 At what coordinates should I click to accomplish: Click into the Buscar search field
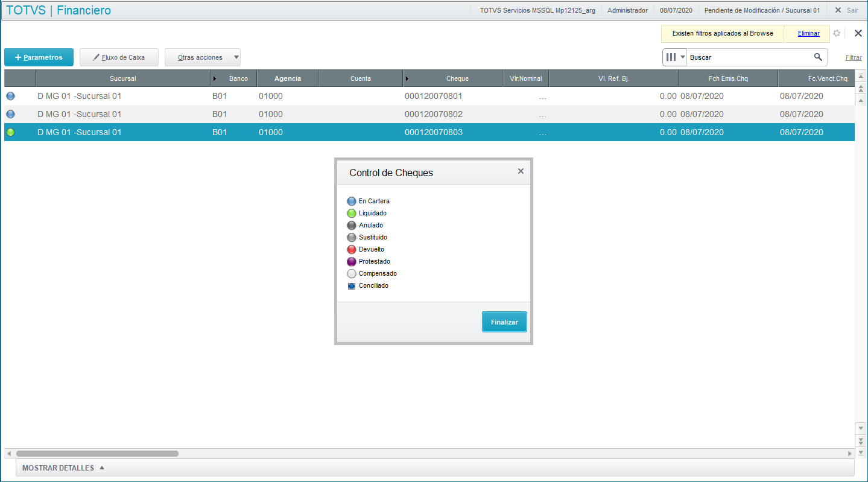pyautogui.click(x=750, y=57)
